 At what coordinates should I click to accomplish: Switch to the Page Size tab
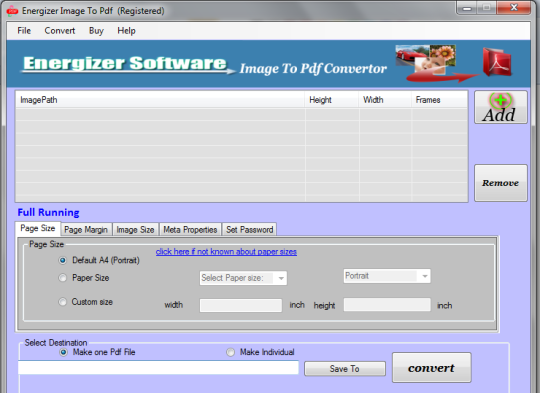[38, 228]
